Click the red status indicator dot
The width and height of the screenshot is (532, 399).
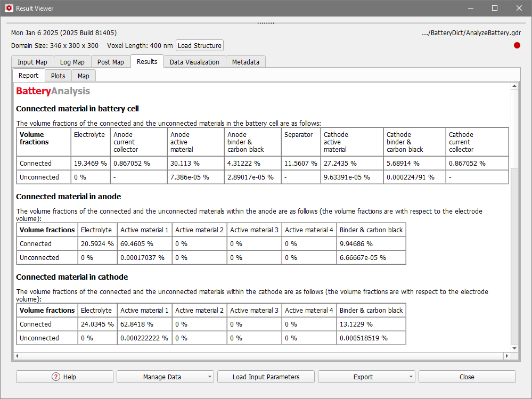click(517, 45)
